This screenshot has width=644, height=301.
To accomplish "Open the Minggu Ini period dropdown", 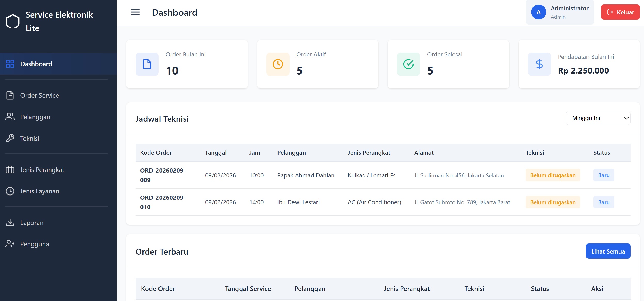I will 598,118.
